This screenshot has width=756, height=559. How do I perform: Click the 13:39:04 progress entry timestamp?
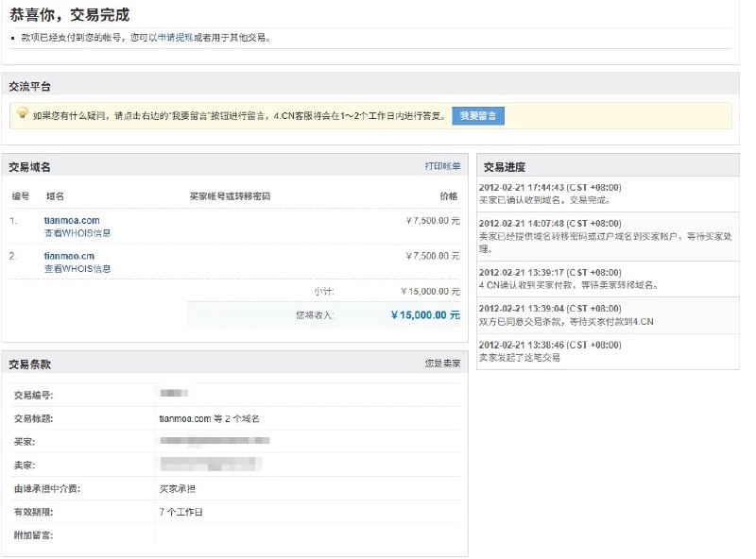pos(550,309)
